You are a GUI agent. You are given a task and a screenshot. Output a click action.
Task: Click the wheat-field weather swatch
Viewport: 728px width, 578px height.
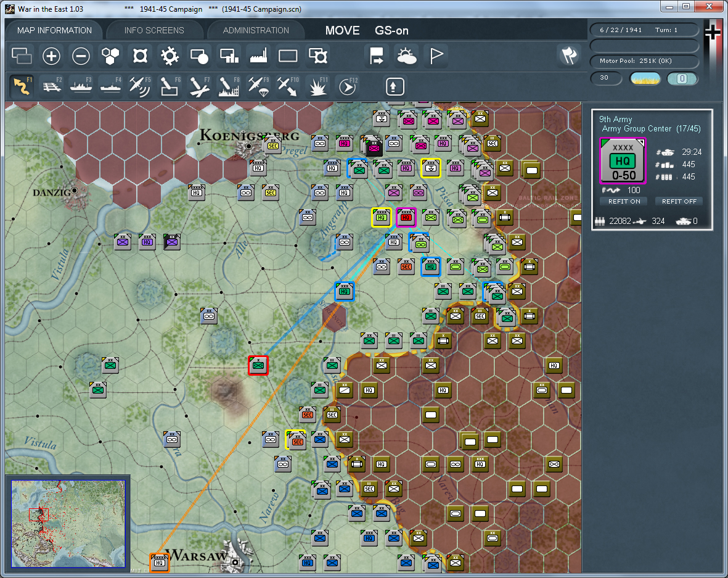[x=645, y=78]
